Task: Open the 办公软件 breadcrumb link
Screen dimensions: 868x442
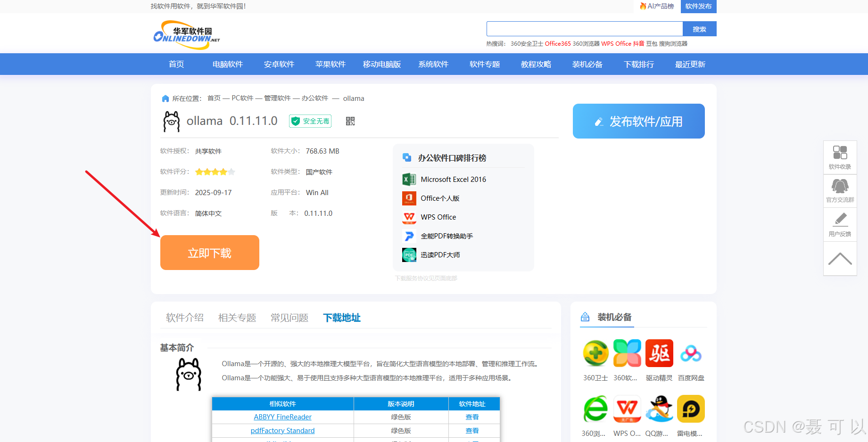Action: pyautogui.click(x=315, y=98)
